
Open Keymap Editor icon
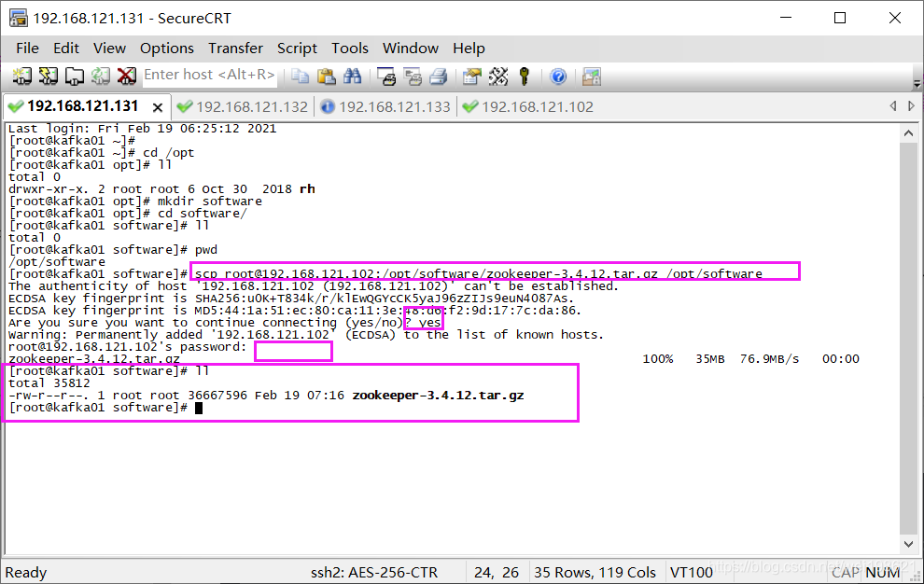pyautogui.click(x=498, y=76)
